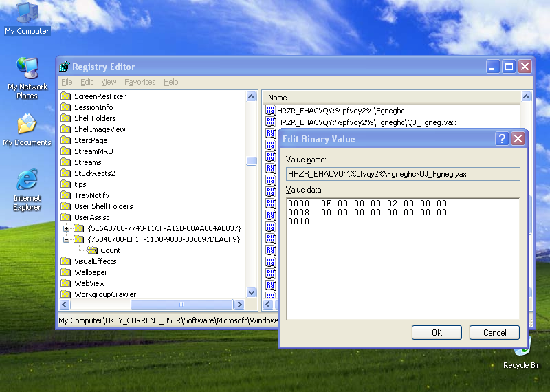This screenshot has width=550, height=392.
Task: Open the Edit menu
Action: 87,82
